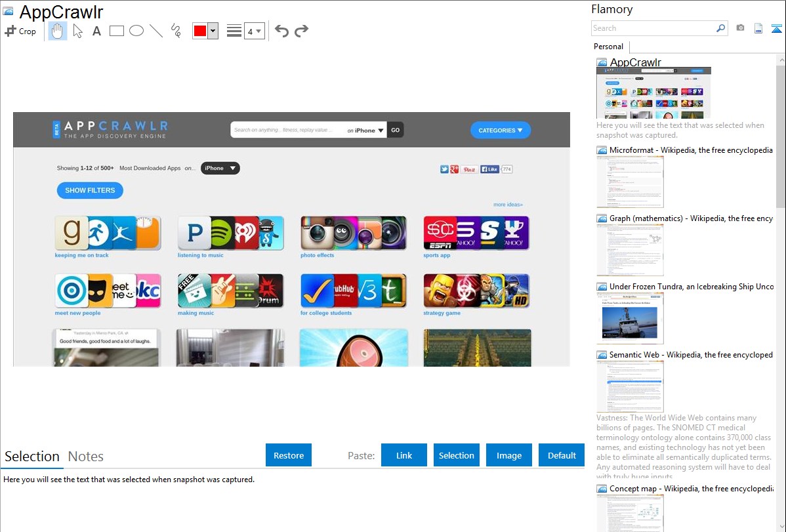Image resolution: width=786 pixels, height=532 pixels.
Task: Click the snapshot icon beside Semantic Web
Action: tap(602, 355)
